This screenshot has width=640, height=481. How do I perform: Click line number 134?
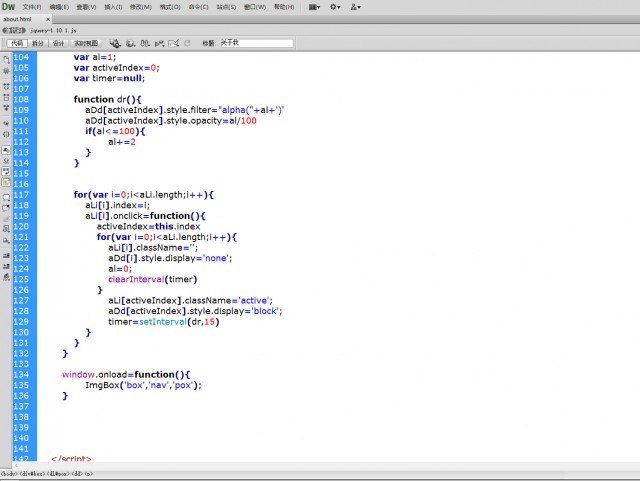click(21, 375)
